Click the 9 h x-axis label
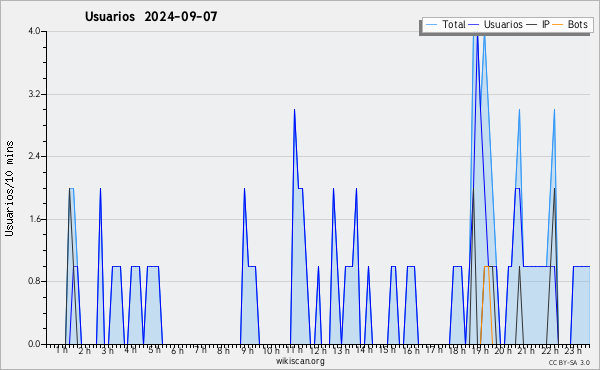 click(247, 350)
